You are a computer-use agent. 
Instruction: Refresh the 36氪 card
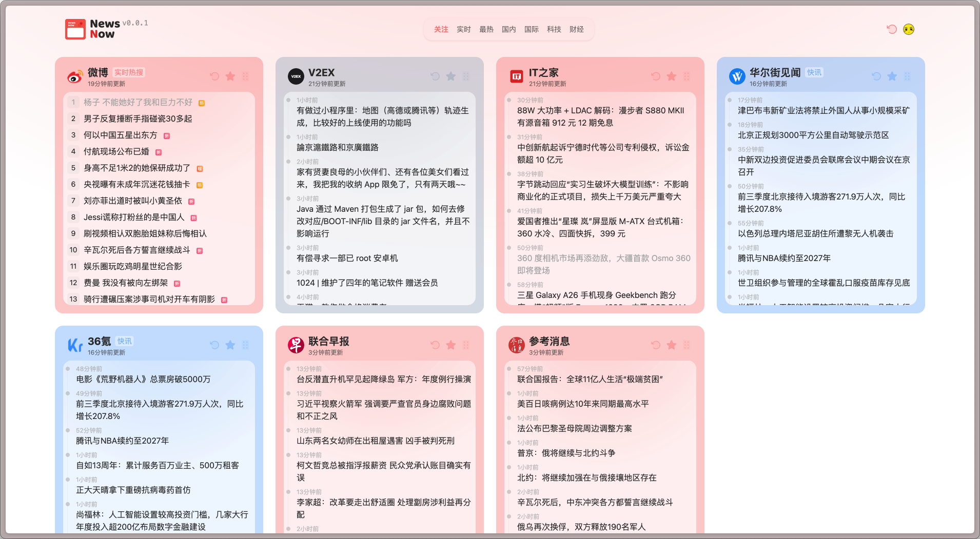(214, 345)
